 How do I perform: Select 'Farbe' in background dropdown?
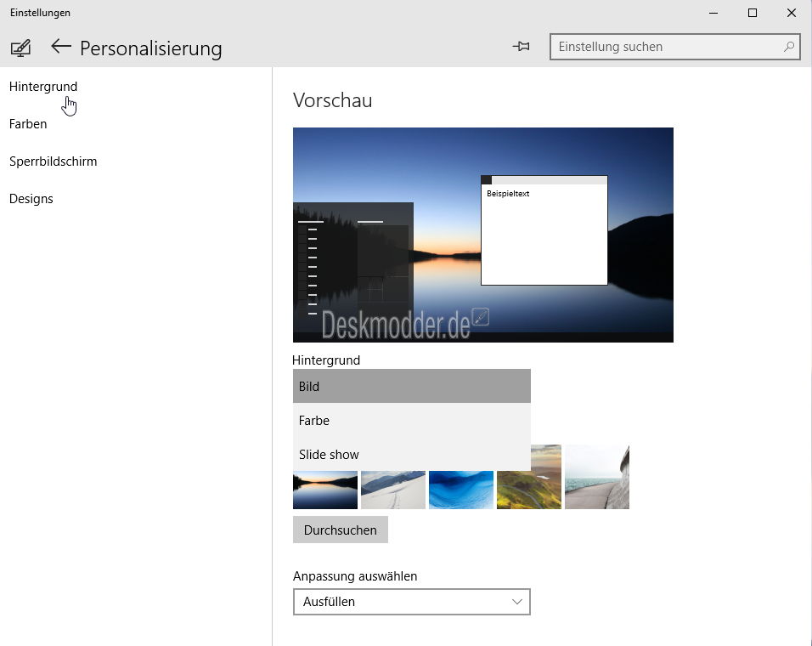click(x=412, y=420)
